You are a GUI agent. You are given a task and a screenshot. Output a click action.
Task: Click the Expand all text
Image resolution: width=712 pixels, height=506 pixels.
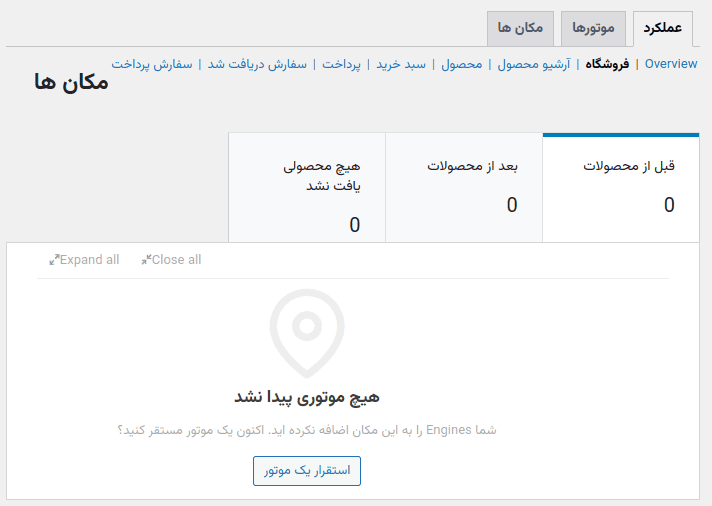[89, 260]
